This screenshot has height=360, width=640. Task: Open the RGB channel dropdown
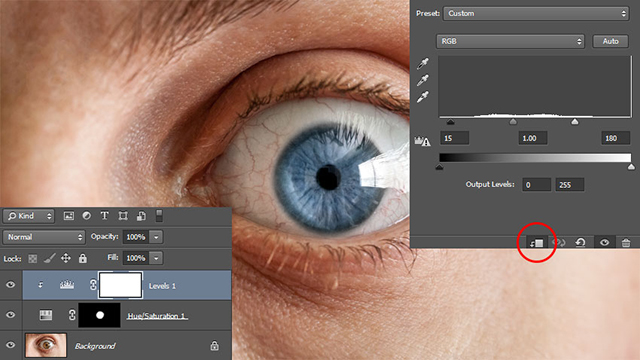510,41
